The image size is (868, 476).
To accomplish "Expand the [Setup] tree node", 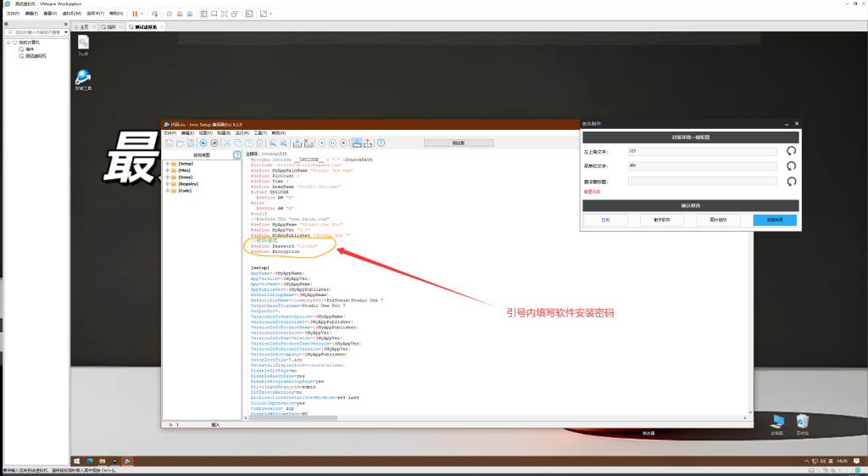I will [x=168, y=164].
